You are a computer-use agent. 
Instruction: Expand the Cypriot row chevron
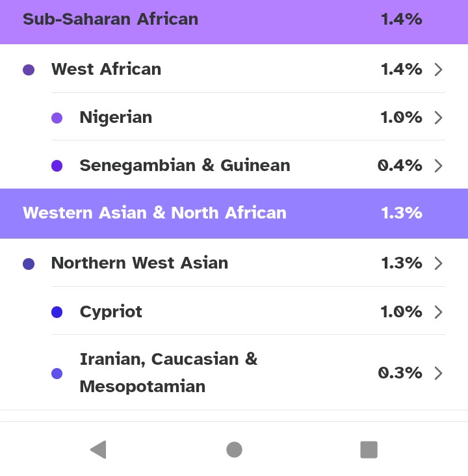(438, 312)
